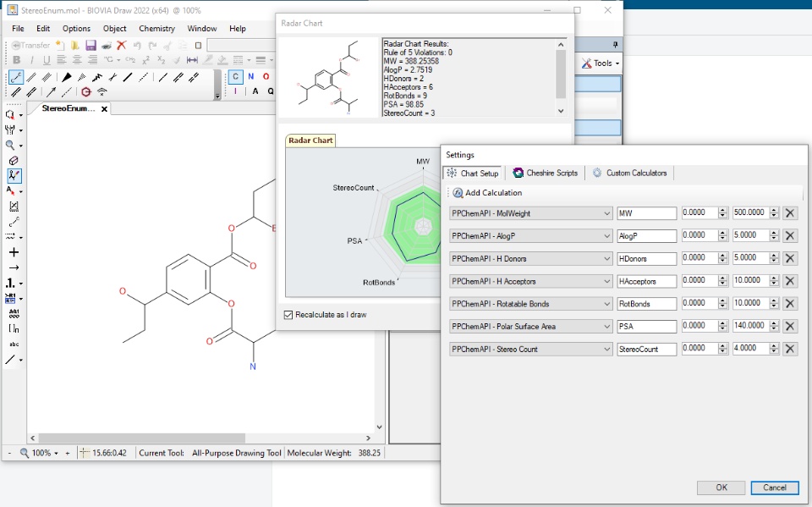The width and height of the screenshot is (812, 507).
Task: Open the Chemistry menu
Action: (157, 29)
